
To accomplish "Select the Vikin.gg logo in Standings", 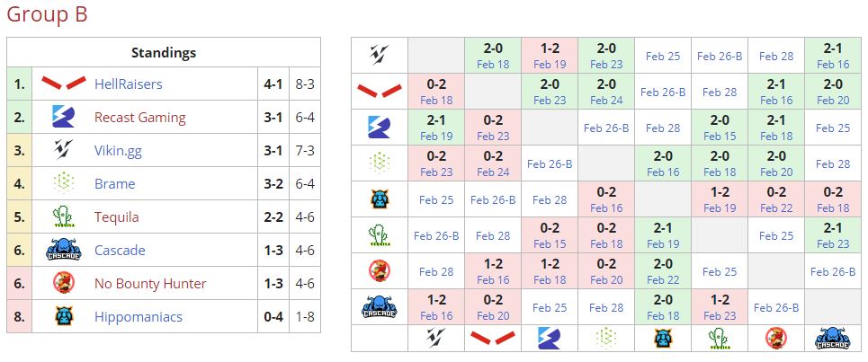I will (63, 151).
